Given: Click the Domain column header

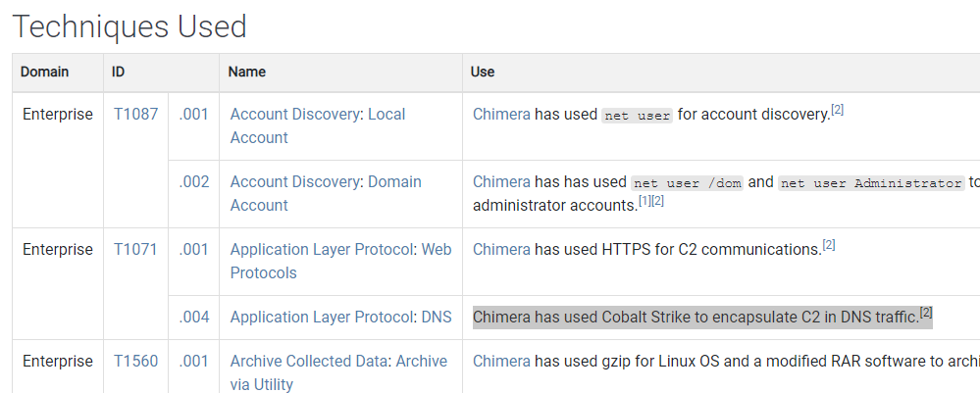Looking at the screenshot, I should 44,72.
